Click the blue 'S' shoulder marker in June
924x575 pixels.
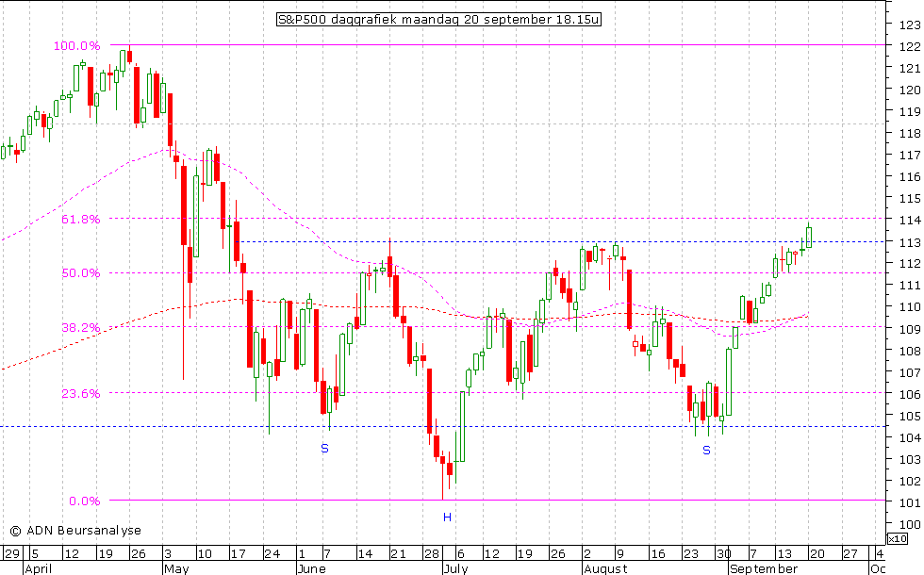pos(324,449)
